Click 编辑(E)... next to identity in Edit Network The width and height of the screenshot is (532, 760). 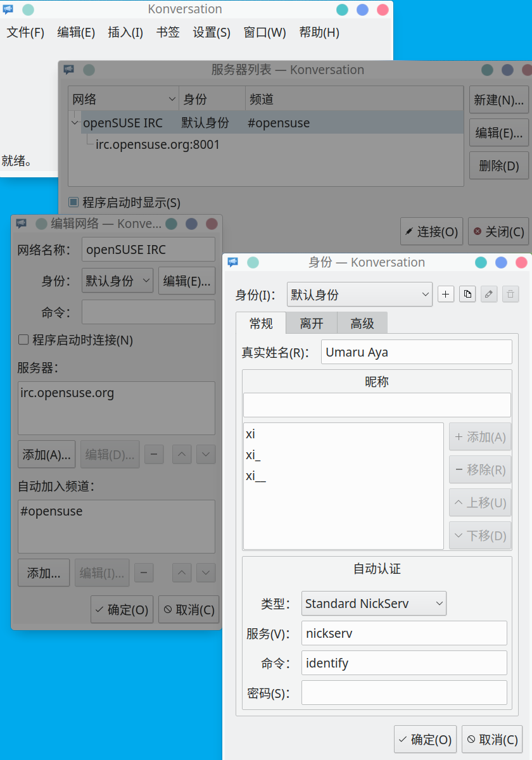[x=187, y=281]
